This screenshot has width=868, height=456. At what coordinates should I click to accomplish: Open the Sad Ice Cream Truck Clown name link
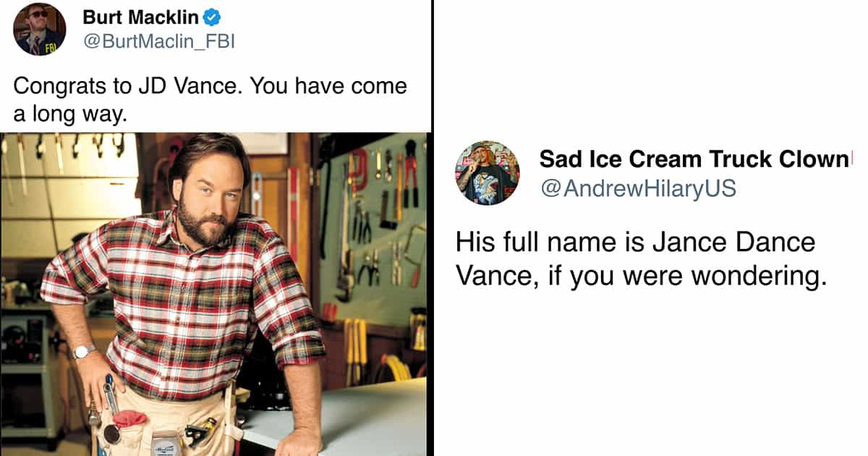point(693,159)
